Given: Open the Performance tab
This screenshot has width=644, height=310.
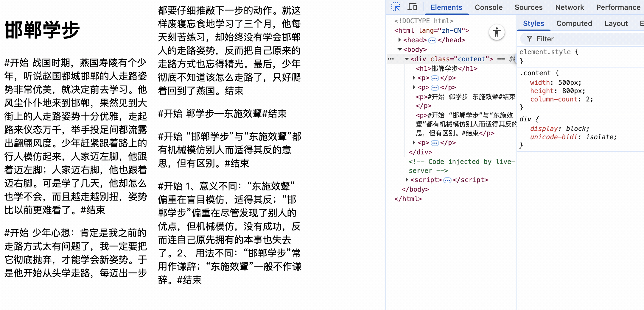Looking at the screenshot, I should pyautogui.click(x=618, y=7).
